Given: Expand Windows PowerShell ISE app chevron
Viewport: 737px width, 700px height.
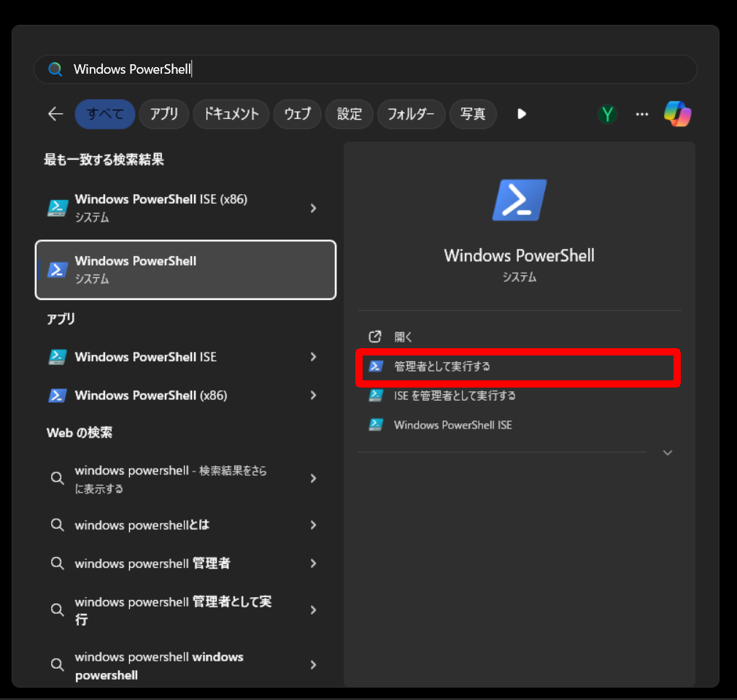Looking at the screenshot, I should (x=314, y=357).
